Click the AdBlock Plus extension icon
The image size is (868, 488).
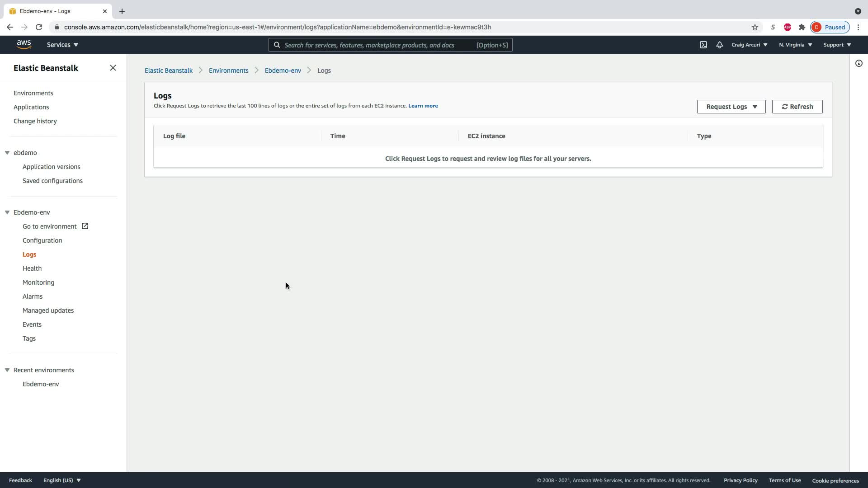coord(787,27)
